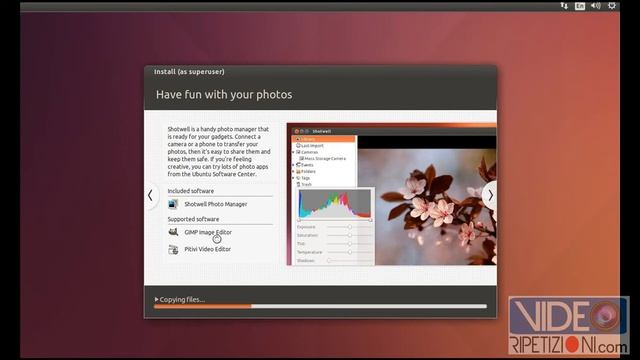Click the installation progress bar
Image resolution: width=640 pixels, height=360 pixels.
tap(320, 306)
